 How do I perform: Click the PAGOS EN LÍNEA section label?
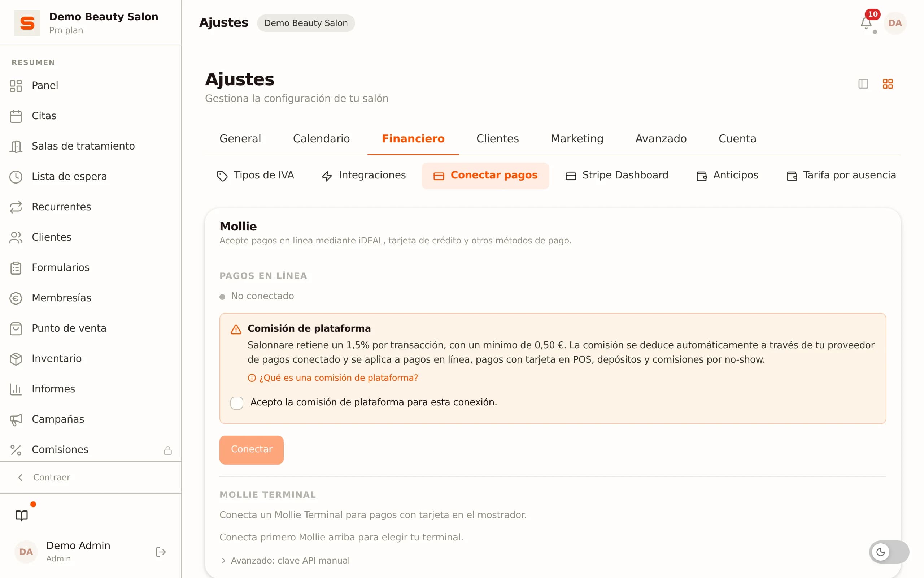(x=263, y=276)
